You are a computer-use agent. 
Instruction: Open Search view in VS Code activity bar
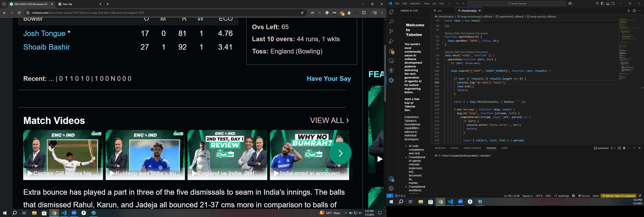391,22
